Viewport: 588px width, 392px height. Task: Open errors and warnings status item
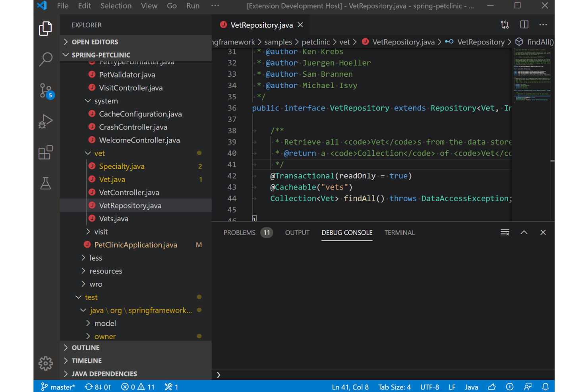tap(138, 387)
